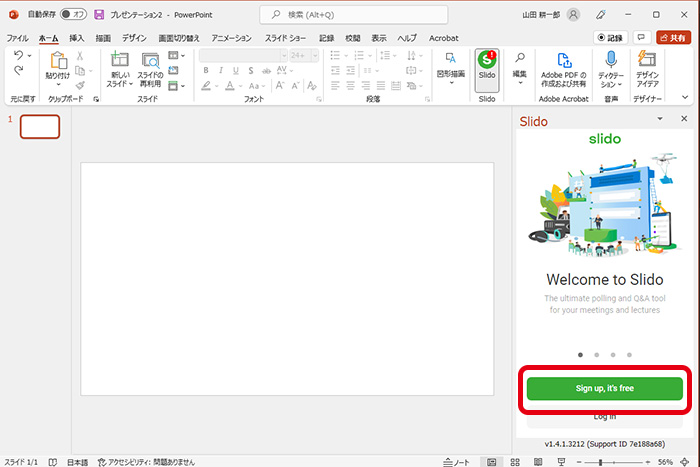700x467 pixels.
Task: Switch to Slide Sorter view
Action: [x=515, y=462]
